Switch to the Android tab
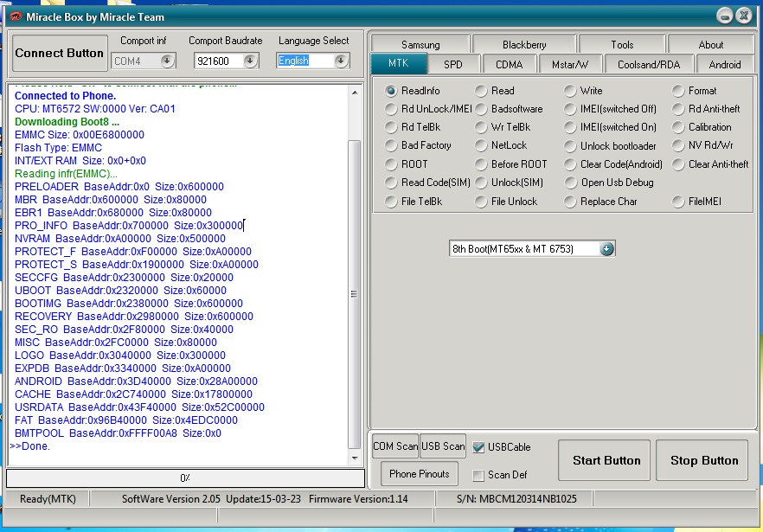763x532 pixels. [725, 64]
